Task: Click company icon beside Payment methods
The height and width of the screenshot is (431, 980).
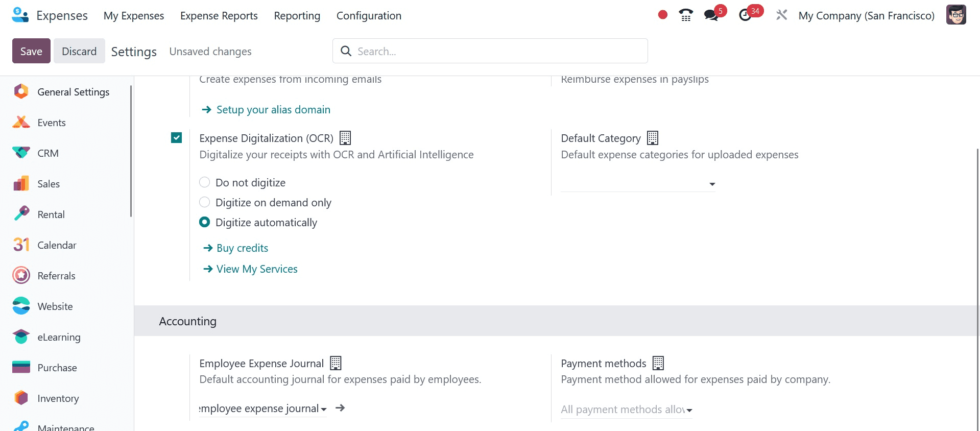Action: 658,363
